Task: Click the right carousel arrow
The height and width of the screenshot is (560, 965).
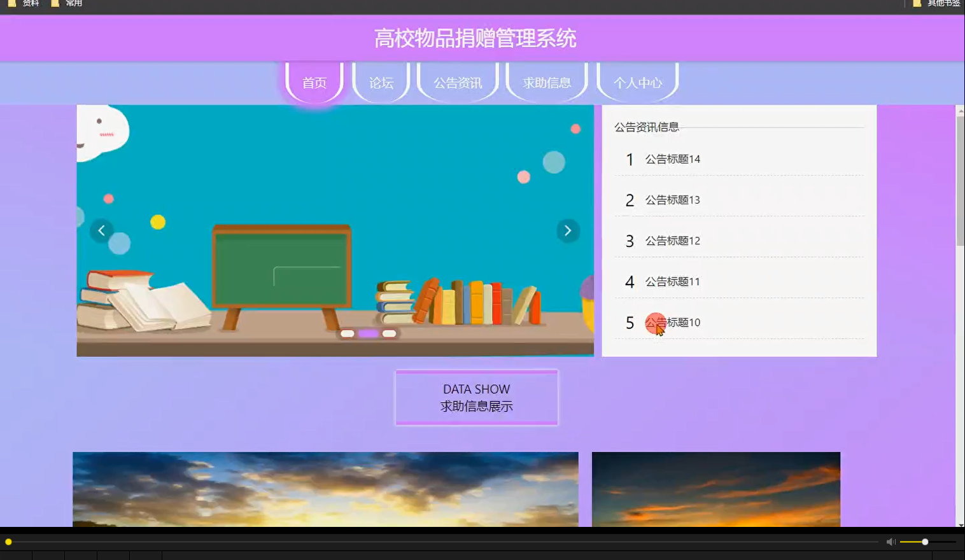Action: pos(567,230)
